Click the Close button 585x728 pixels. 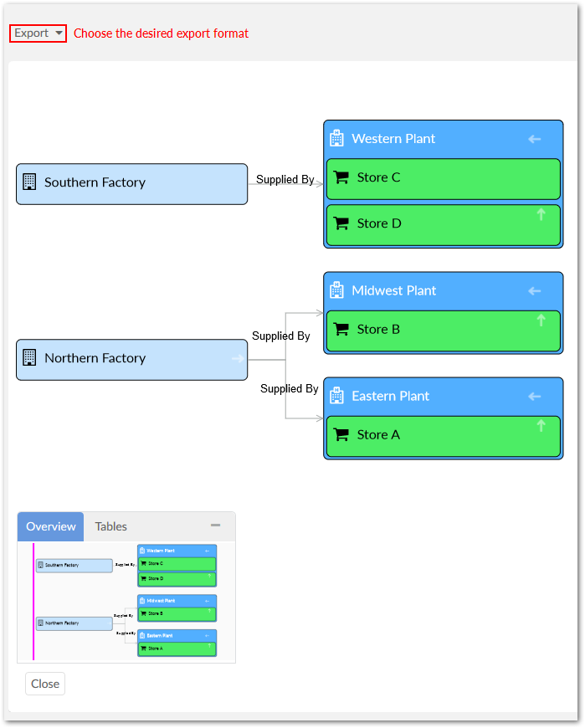pos(45,684)
